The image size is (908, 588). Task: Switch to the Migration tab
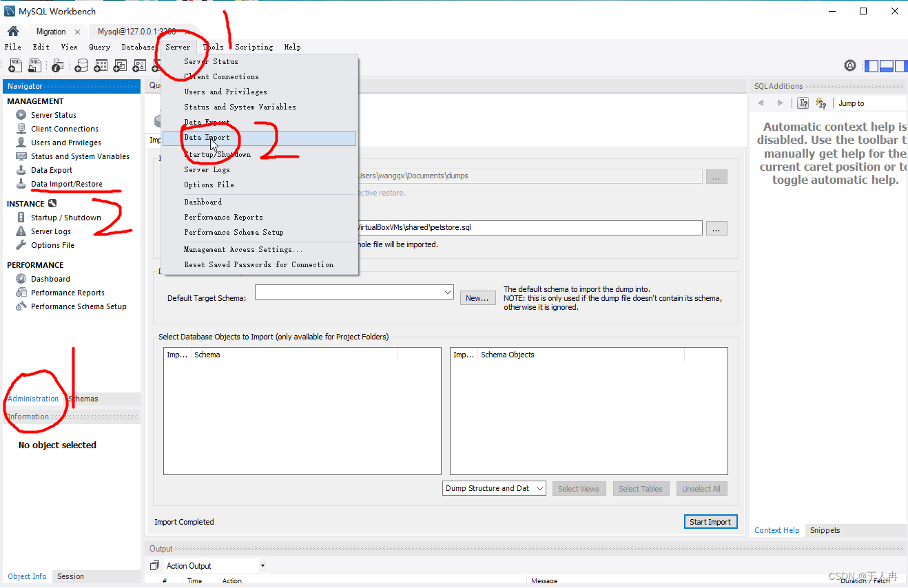[51, 32]
